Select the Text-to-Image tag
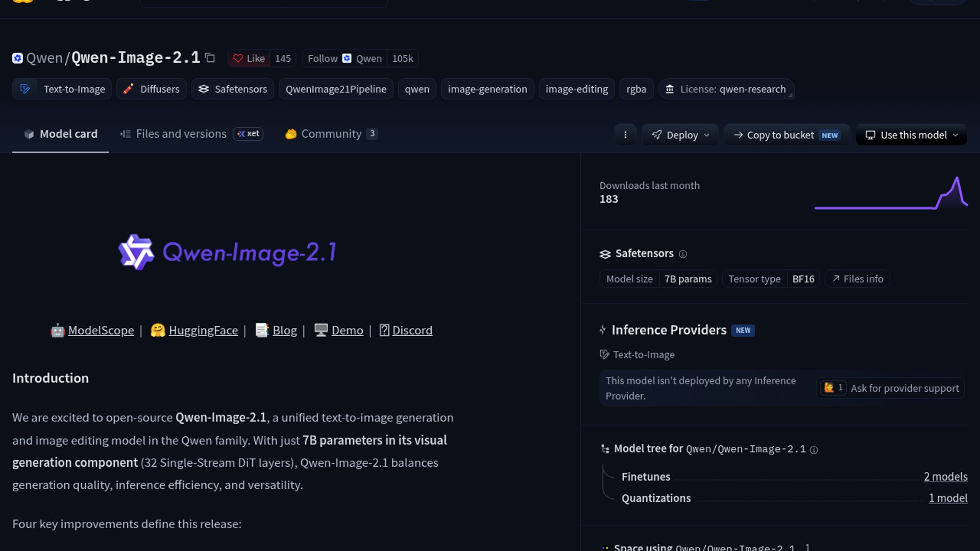Viewport: 980px width, 551px height. pos(62,89)
